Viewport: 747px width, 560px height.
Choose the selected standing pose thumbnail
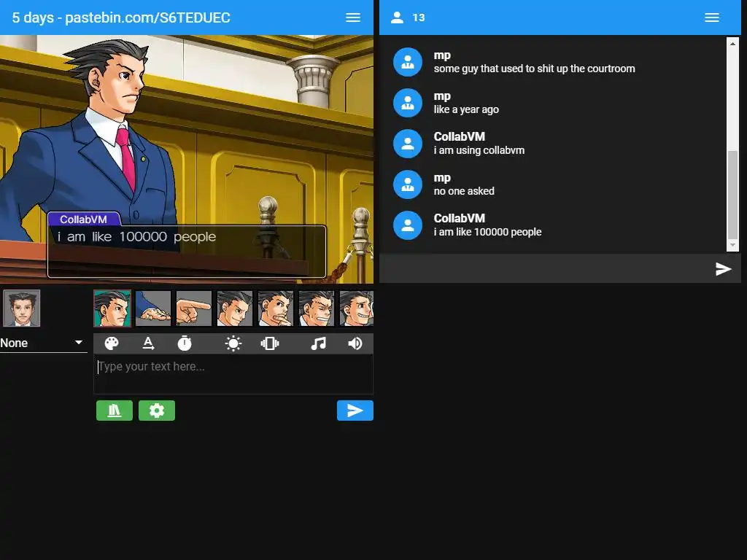pos(112,308)
